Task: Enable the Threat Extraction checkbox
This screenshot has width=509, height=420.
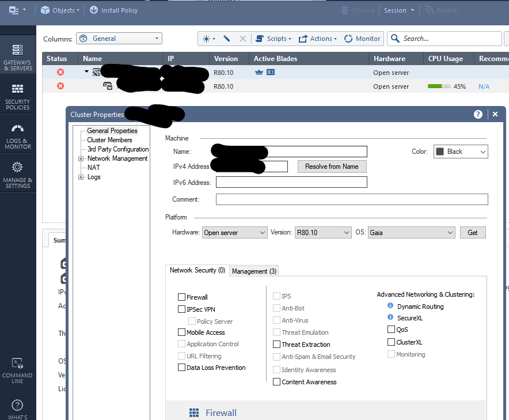Action: pyautogui.click(x=276, y=344)
